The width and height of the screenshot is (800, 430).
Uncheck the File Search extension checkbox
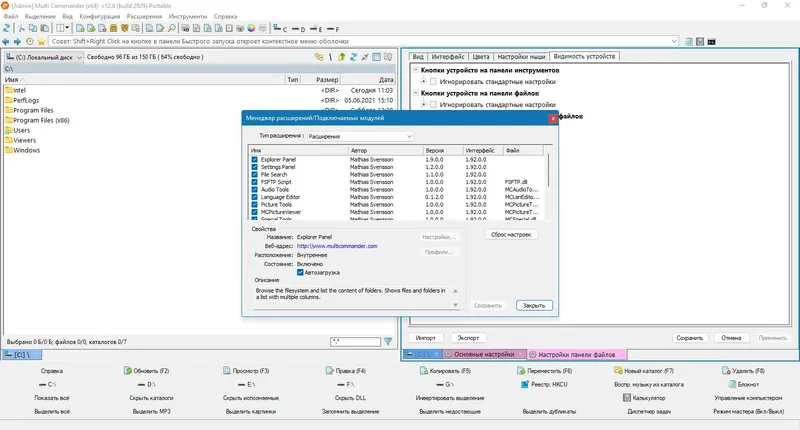pos(255,174)
